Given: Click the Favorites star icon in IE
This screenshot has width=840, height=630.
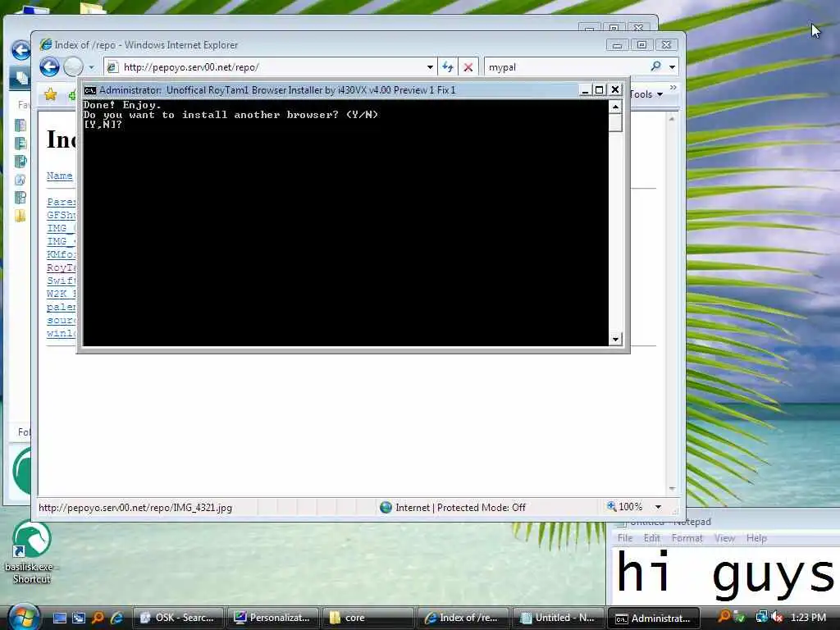Looking at the screenshot, I should point(50,95).
